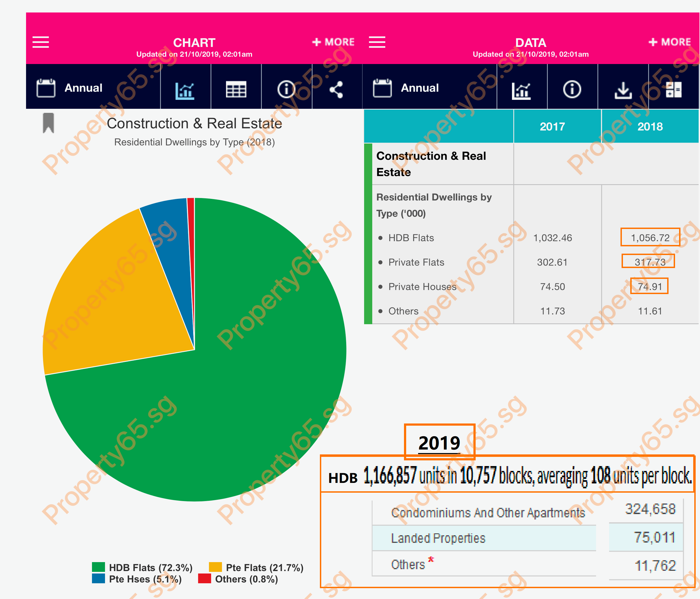This screenshot has height=599, width=700.
Task: Open the Chart panel hamburger menu
Action: pyautogui.click(x=40, y=42)
